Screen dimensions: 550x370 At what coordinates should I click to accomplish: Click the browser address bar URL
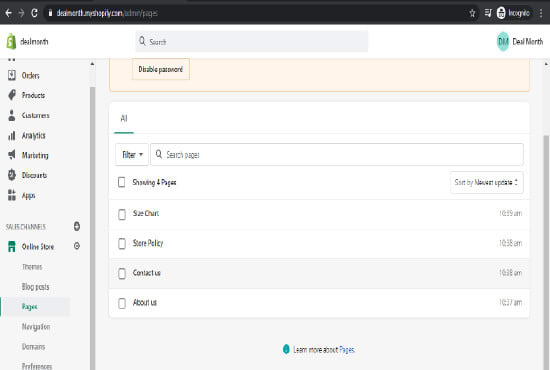[107, 13]
